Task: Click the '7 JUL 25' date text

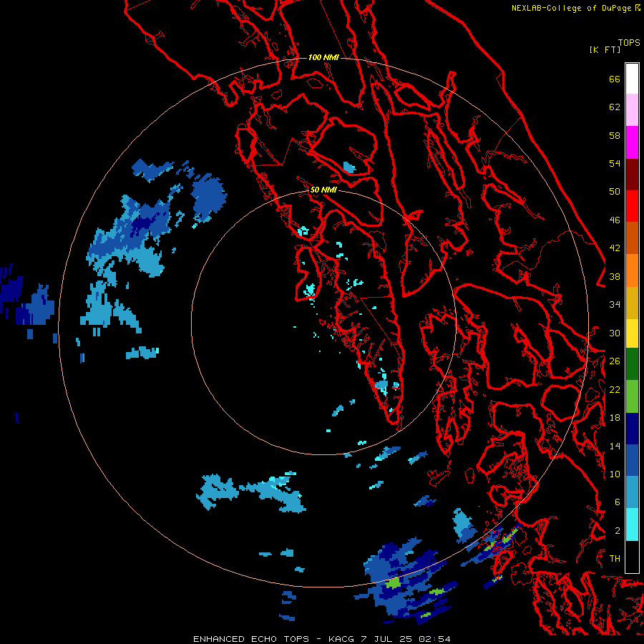Action: pos(388,639)
